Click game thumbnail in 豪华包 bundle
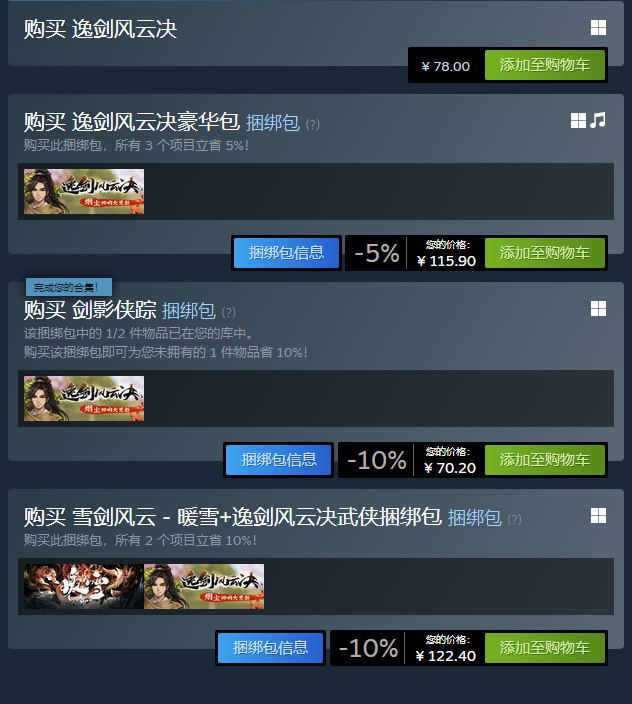Viewport: 632px width, 704px height. coord(84,191)
